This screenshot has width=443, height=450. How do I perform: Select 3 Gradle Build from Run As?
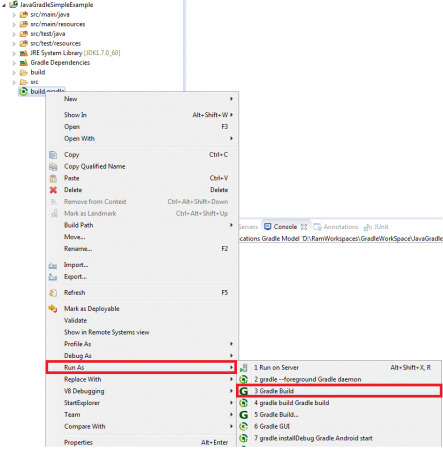click(339, 391)
